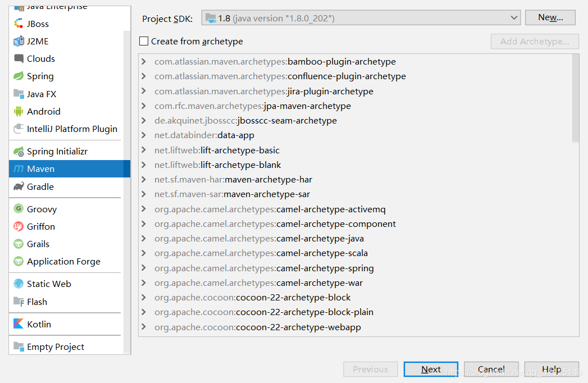The image size is (588, 383).
Task: Select camel-archetype-scala row text
Action: 261,253
